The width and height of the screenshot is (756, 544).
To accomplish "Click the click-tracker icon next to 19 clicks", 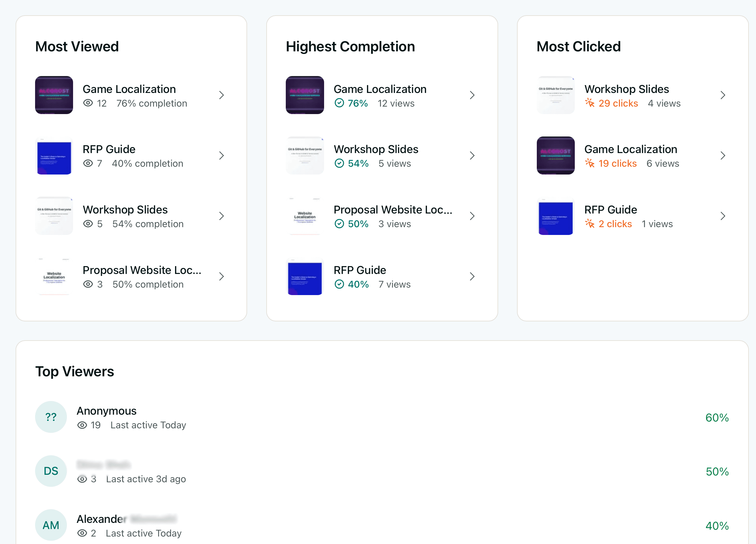I will 590,163.
